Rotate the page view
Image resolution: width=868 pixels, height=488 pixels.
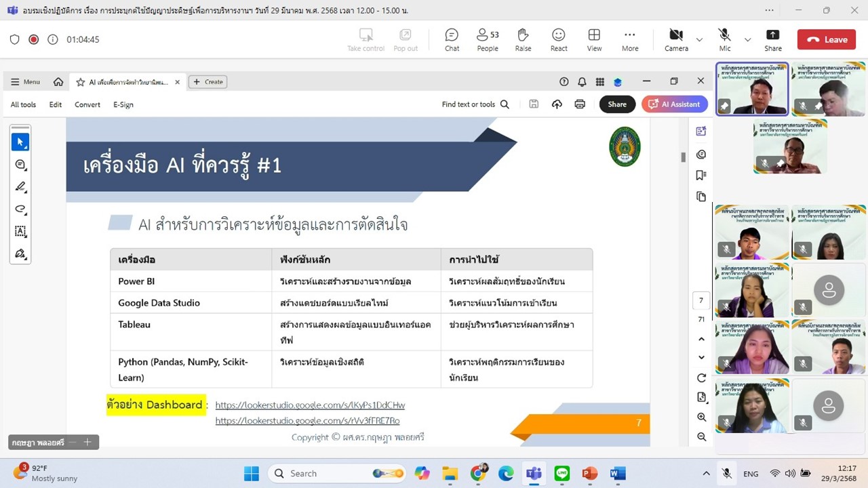click(x=701, y=378)
